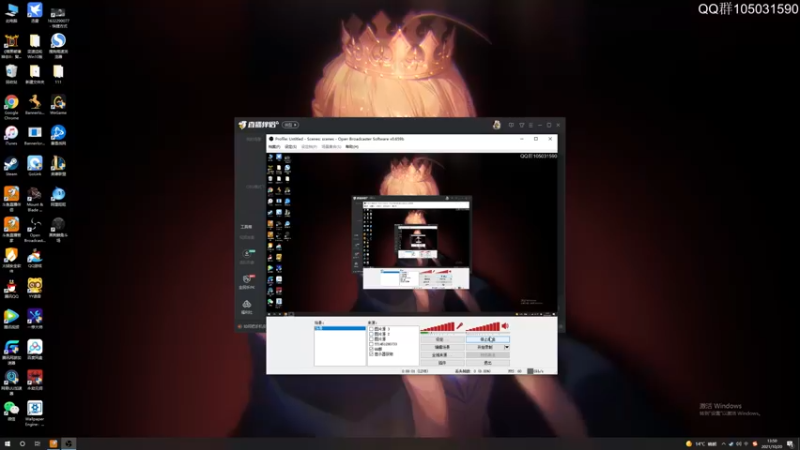
Task: Toggle the fifth source checkbox in OBS
Action: (371, 349)
